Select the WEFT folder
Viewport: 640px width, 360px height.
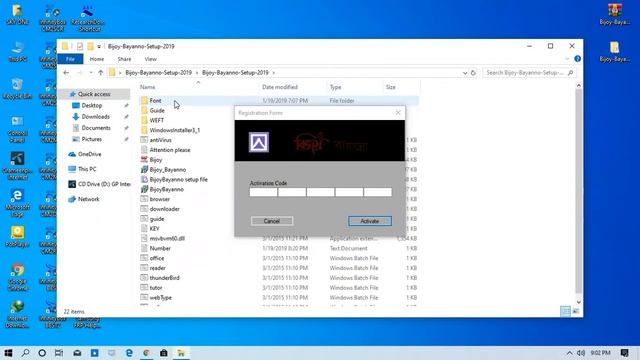coord(157,120)
